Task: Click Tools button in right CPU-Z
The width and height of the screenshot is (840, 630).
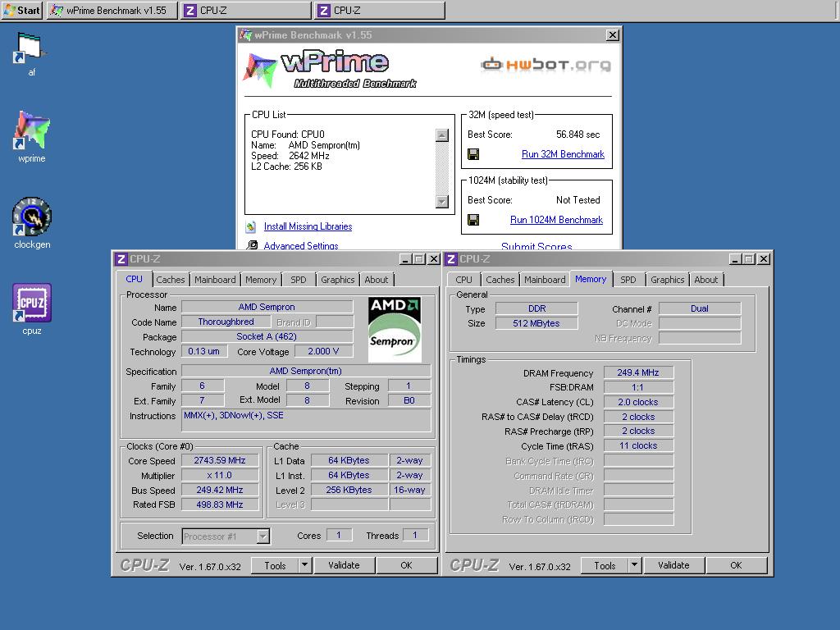Action: pyautogui.click(x=605, y=566)
